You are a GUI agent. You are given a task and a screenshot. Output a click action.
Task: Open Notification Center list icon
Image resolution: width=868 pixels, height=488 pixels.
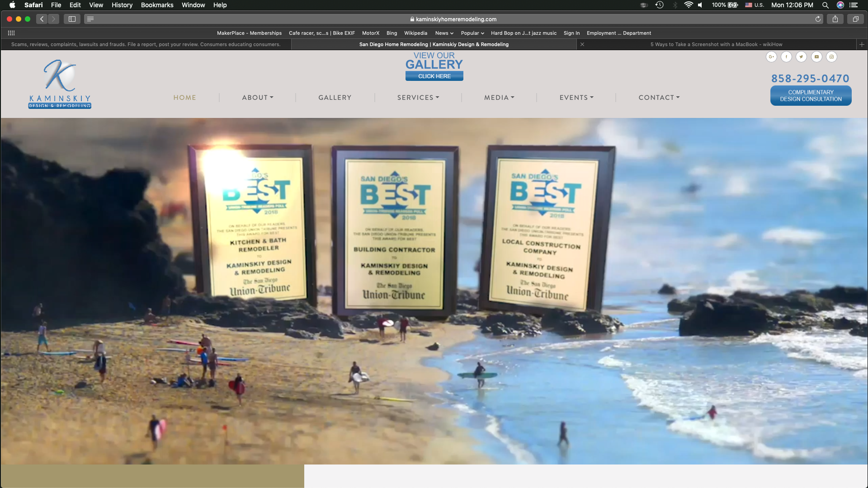(854, 5)
